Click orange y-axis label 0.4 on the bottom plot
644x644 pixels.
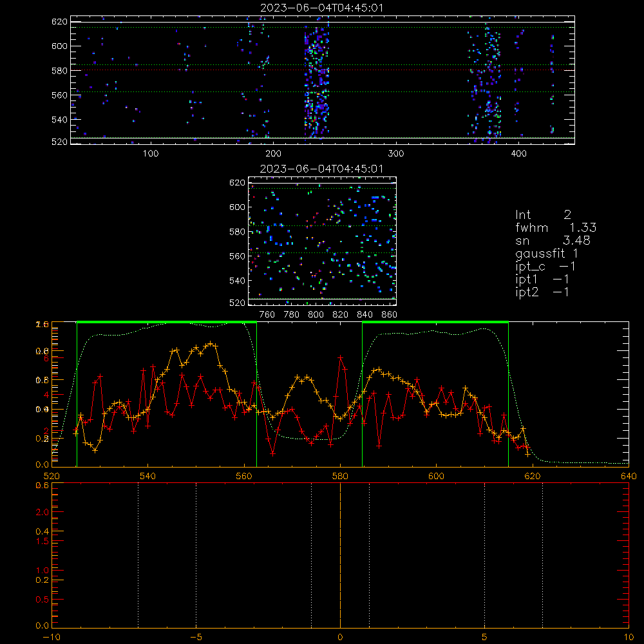(x=43, y=531)
